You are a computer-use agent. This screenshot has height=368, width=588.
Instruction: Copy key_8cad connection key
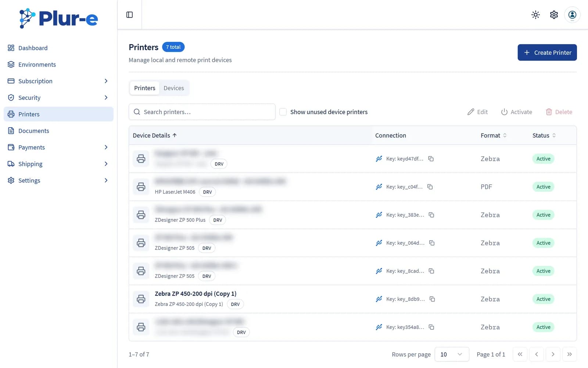coord(431,271)
